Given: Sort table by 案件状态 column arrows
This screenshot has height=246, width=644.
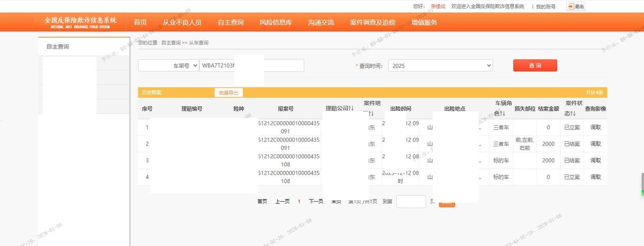Looking at the screenshot, I should (x=573, y=114).
